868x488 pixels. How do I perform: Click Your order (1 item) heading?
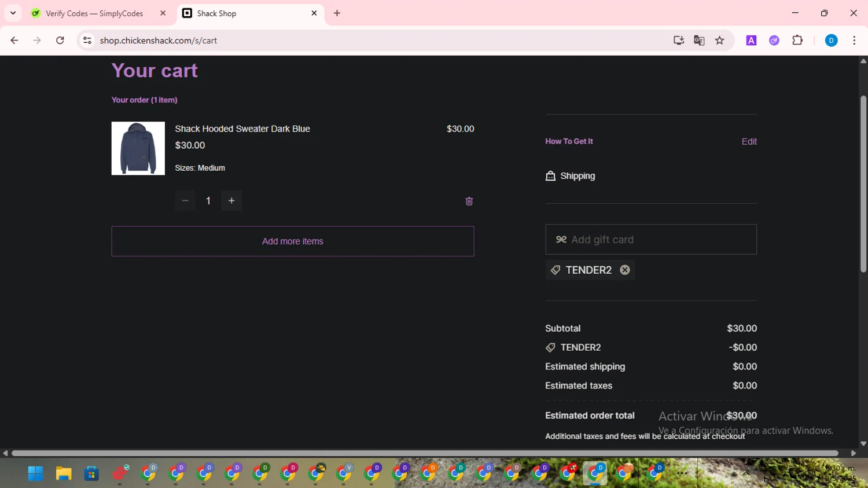tap(145, 100)
